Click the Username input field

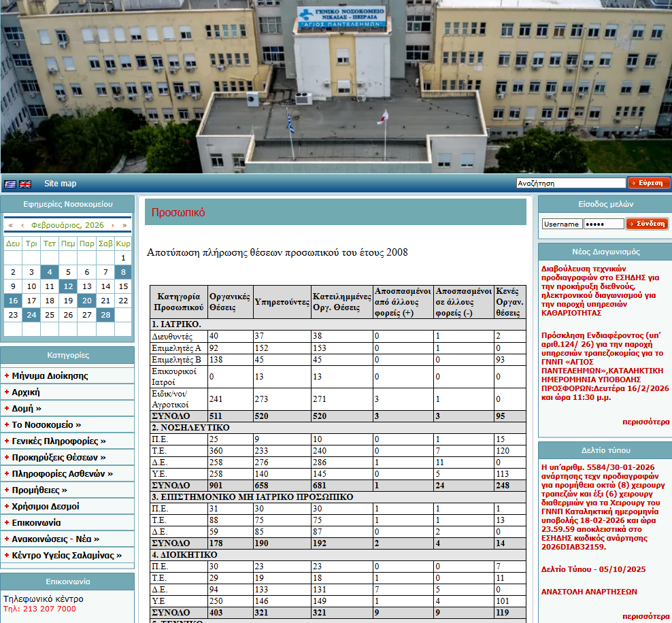tap(562, 224)
